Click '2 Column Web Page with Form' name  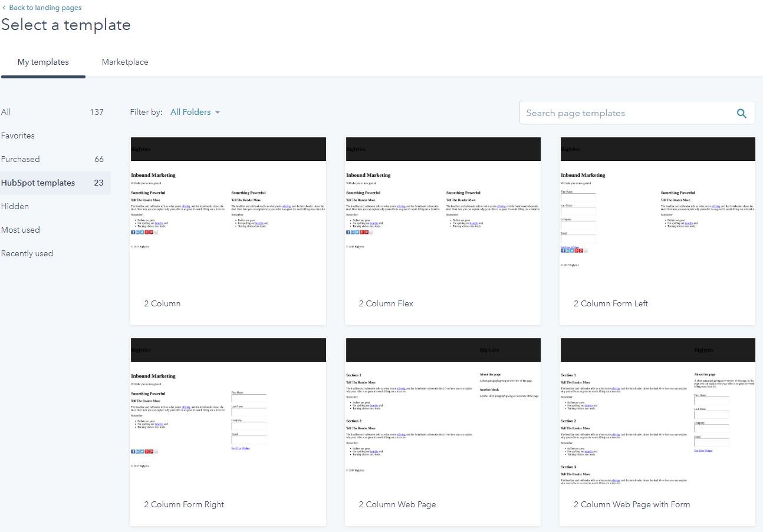pyautogui.click(x=632, y=504)
